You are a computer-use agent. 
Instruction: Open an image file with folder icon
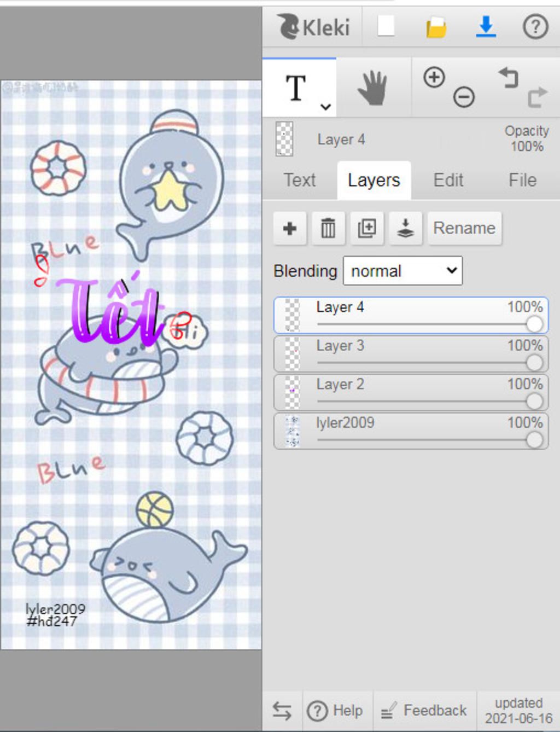coord(436,27)
